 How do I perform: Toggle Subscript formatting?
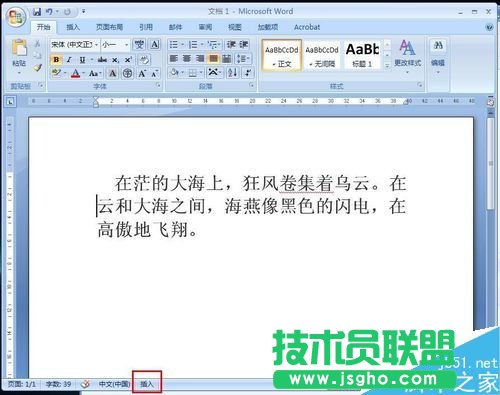tap(115, 60)
